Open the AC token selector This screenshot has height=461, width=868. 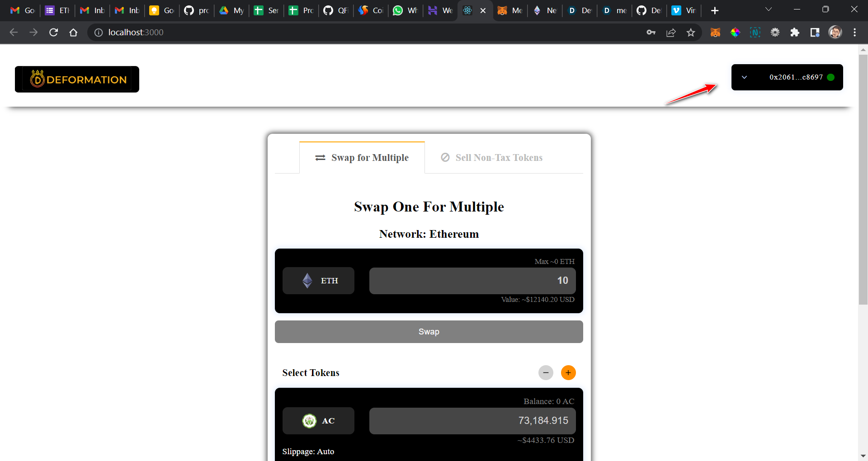pyautogui.click(x=318, y=421)
